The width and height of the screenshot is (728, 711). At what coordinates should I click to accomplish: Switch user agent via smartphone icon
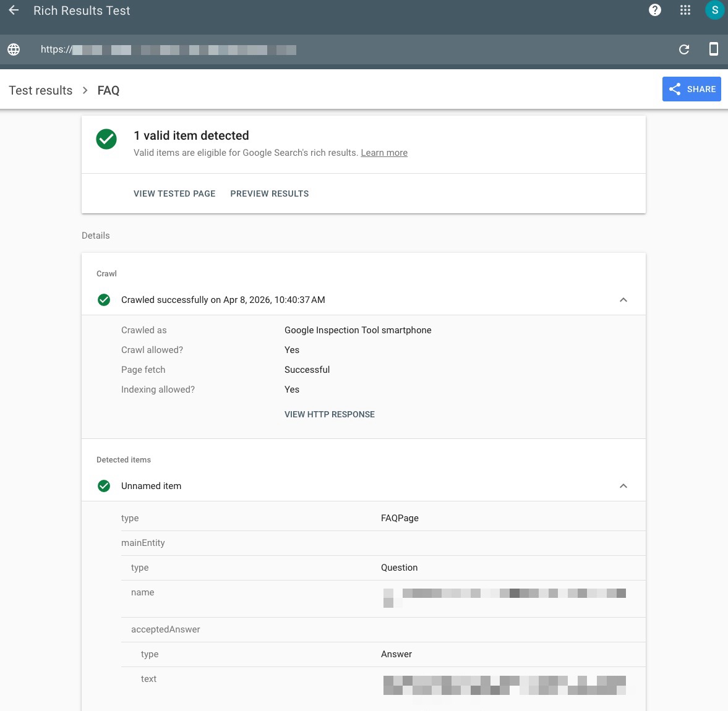[714, 49]
